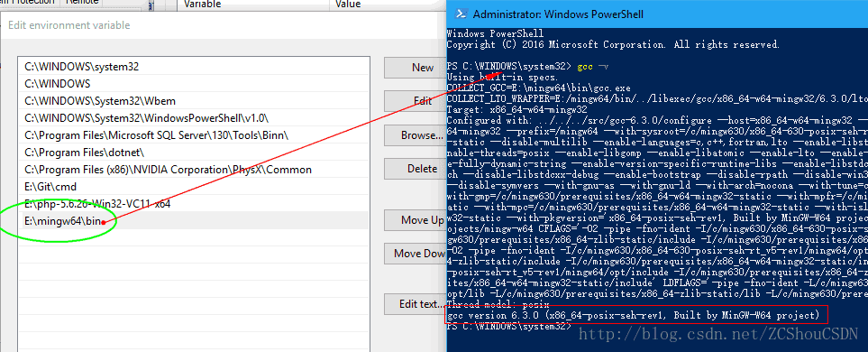The image size is (868, 352).
Task: Click the COLLECT_GCC=E:\mingw64\bin\gcc.exe line
Action: click(538, 88)
